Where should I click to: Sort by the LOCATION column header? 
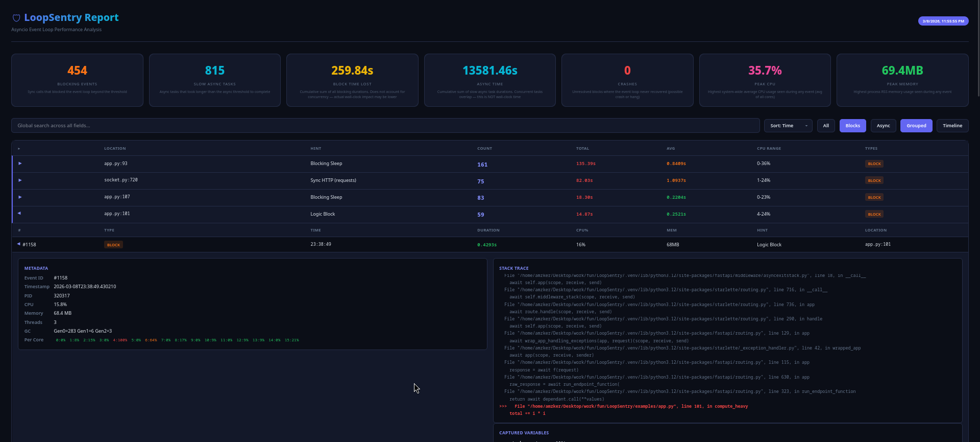click(115, 149)
